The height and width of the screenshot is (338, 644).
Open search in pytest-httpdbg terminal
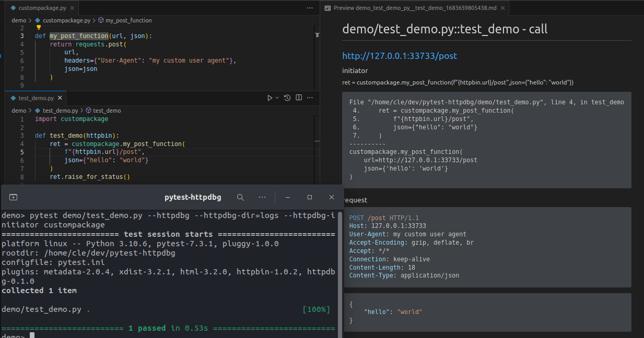[240, 197]
